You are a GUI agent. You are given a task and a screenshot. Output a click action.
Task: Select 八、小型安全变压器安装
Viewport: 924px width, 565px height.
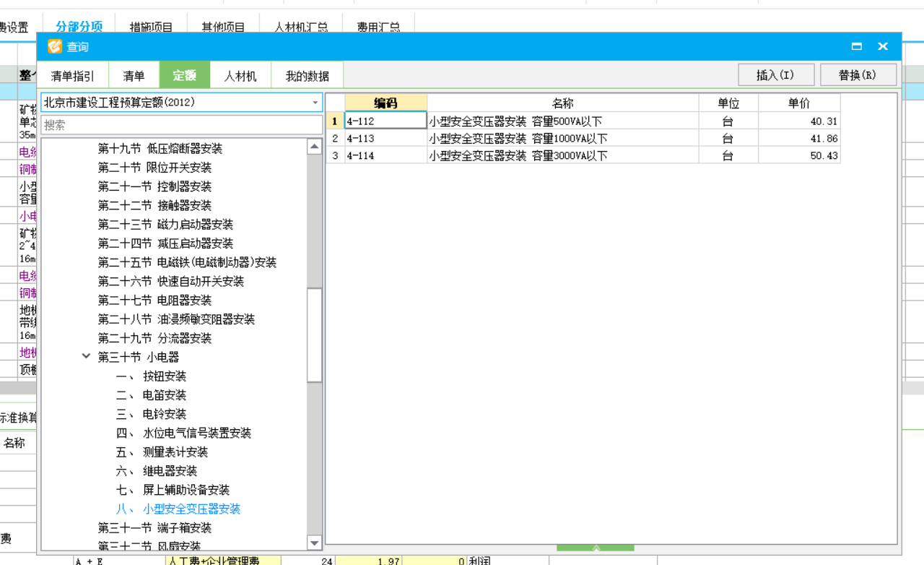pyautogui.click(x=178, y=509)
